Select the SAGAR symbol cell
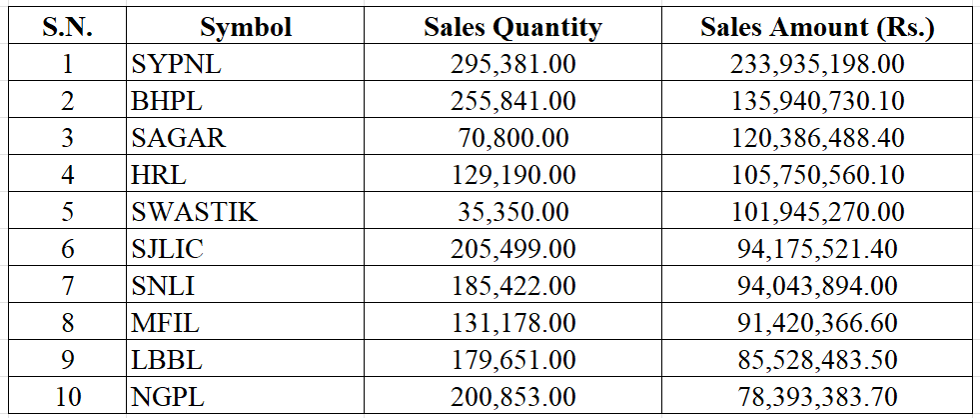The height and width of the screenshot is (418, 980). pos(179,138)
